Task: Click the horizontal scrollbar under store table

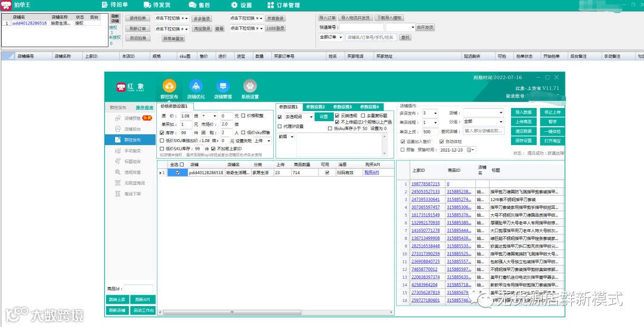Action: pyautogui.click(x=233, y=312)
